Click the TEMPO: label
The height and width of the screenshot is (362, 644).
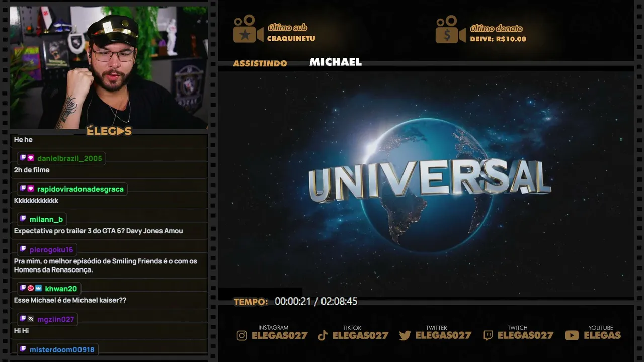251,302
